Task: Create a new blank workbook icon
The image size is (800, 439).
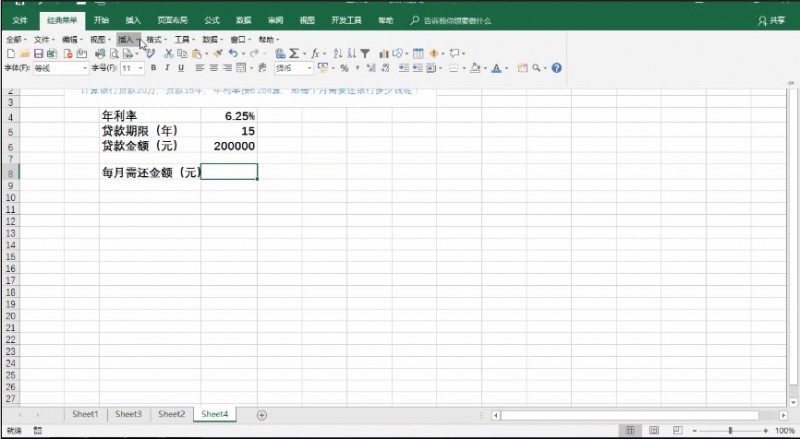Action: point(11,54)
